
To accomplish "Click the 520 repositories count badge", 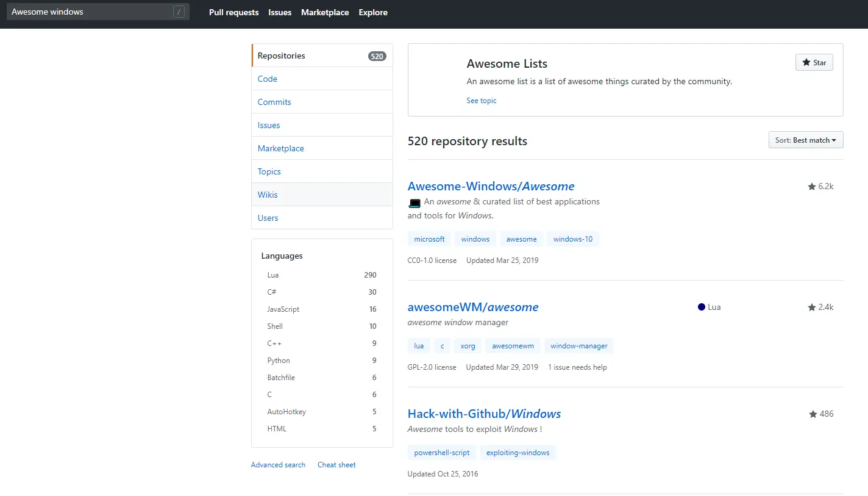I will point(377,56).
